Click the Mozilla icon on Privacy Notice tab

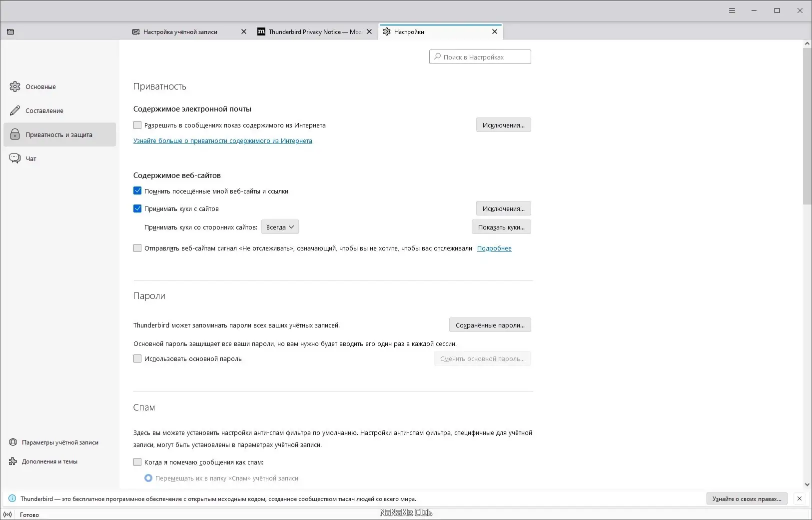[x=261, y=31]
